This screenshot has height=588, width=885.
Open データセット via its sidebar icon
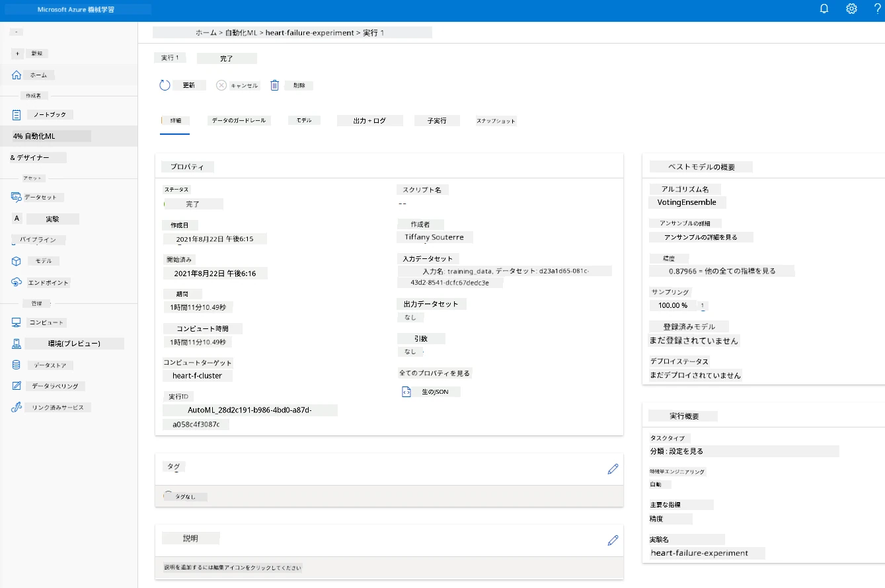pos(17,197)
